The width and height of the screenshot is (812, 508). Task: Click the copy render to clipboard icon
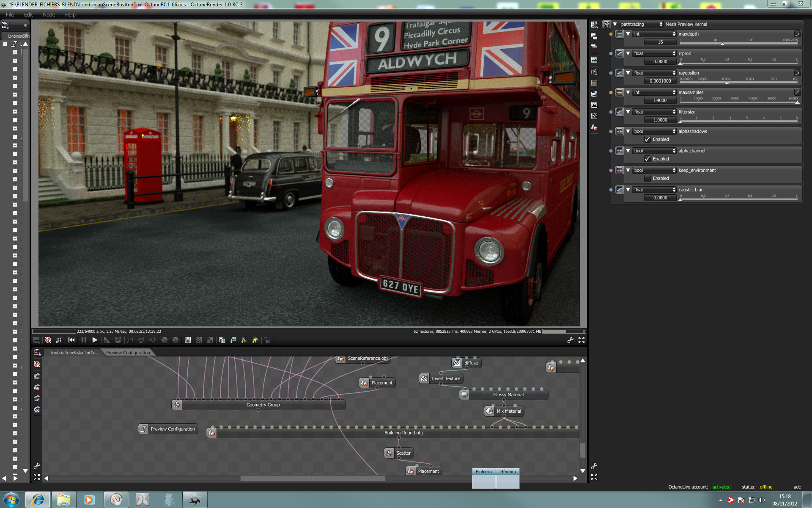click(222, 340)
